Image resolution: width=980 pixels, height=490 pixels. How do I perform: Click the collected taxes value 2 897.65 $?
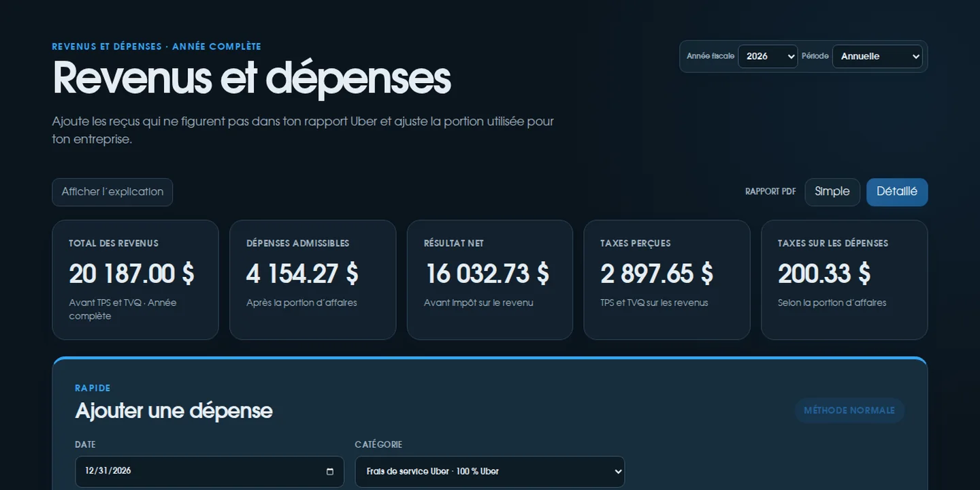[657, 274]
